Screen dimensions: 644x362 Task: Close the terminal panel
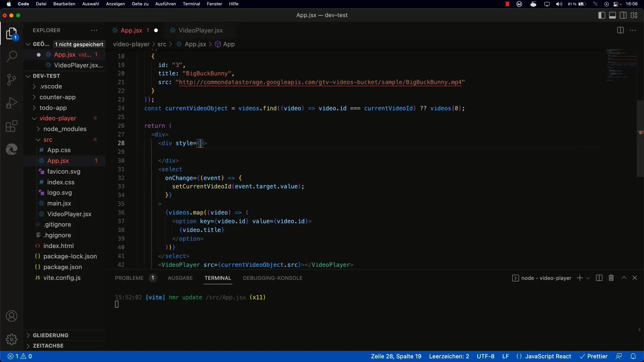point(635,278)
